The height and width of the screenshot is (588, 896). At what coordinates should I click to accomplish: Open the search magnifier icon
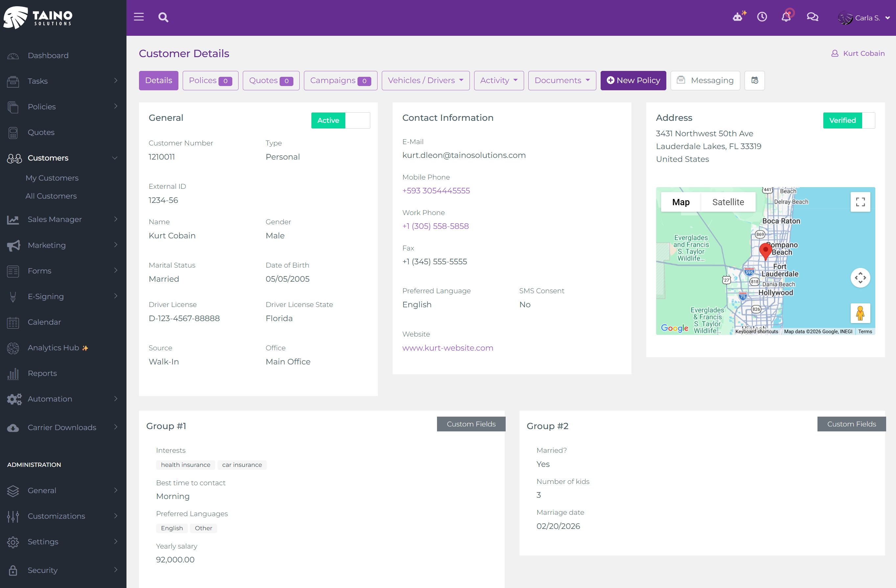point(163,17)
